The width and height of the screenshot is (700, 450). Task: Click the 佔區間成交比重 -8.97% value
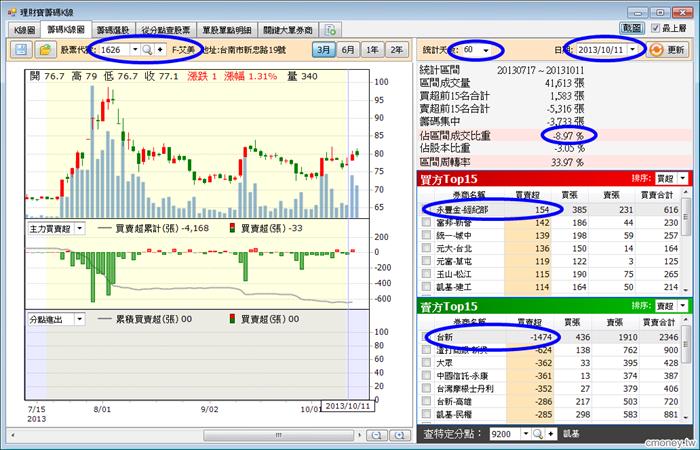pyautogui.click(x=567, y=135)
